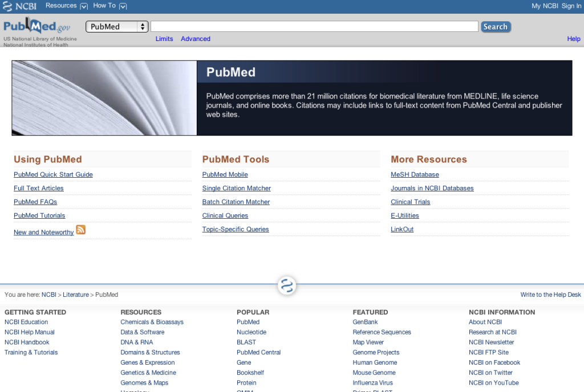
Task: Open the Batch Citation Matcher
Action: coord(236,202)
